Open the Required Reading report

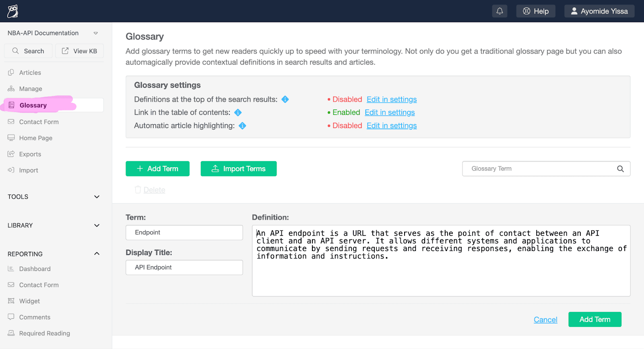click(45, 333)
